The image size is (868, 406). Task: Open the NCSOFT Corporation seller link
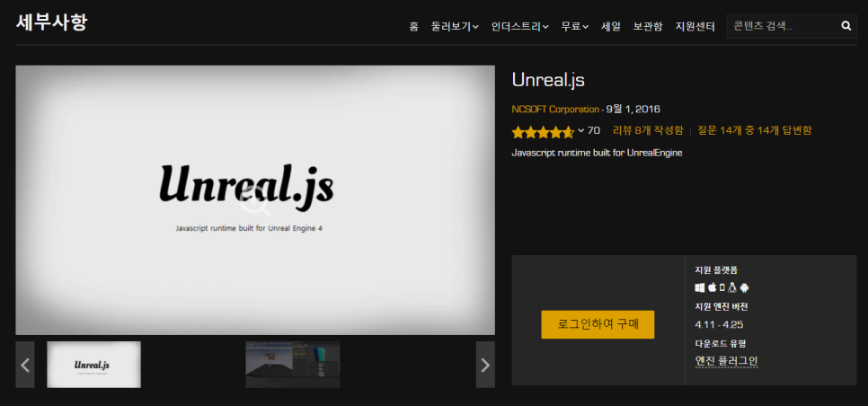point(555,109)
